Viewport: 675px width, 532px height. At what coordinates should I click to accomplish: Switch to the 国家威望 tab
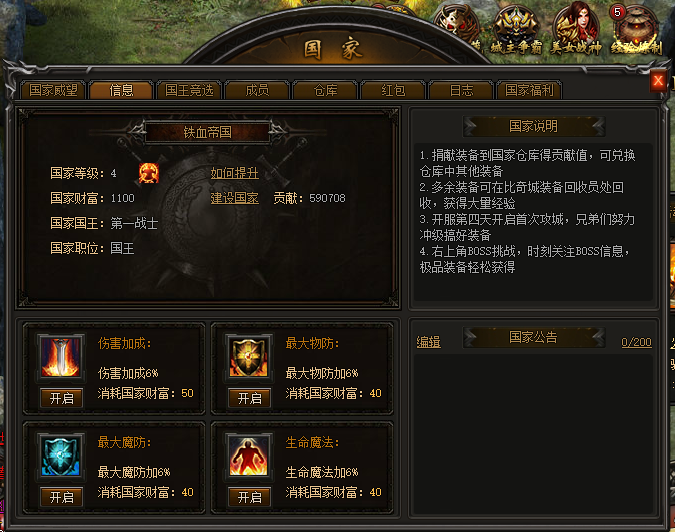(53, 90)
